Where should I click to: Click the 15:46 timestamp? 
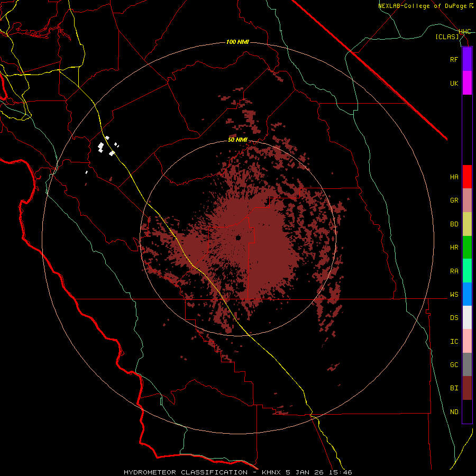(340, 472)
